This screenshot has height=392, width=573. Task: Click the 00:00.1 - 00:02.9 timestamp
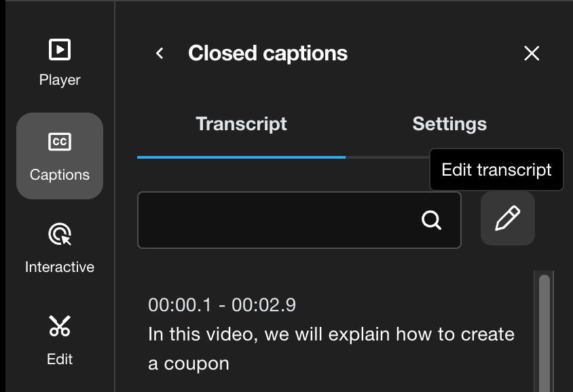222,305
